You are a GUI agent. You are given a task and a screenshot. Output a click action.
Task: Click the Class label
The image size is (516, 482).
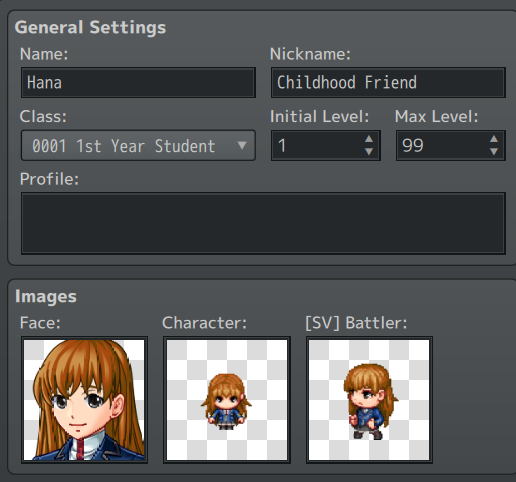point(43,117)
